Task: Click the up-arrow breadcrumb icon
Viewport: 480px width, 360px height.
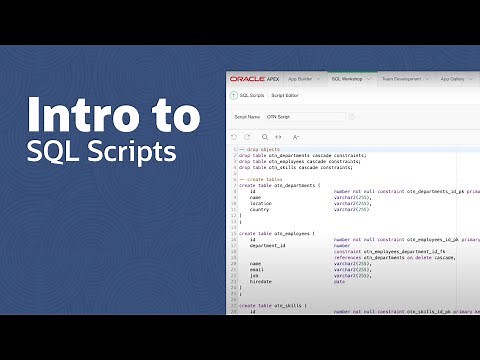Action: click(x=234, y=95)
